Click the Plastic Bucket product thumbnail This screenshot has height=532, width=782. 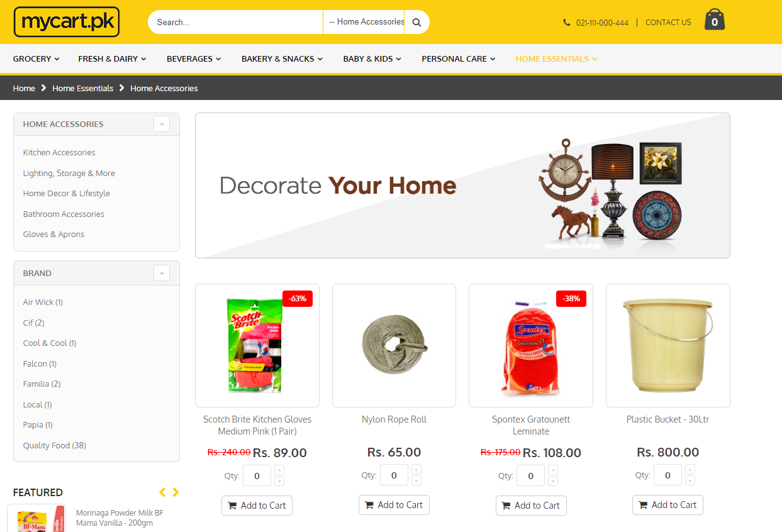[x=668, y=345]
